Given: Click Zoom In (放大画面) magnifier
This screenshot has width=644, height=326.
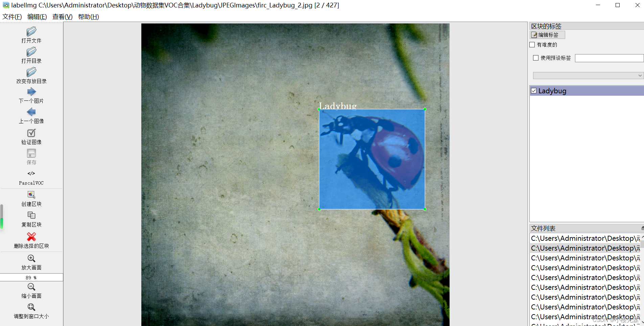Looking at the screenshot, I should 31,258.
